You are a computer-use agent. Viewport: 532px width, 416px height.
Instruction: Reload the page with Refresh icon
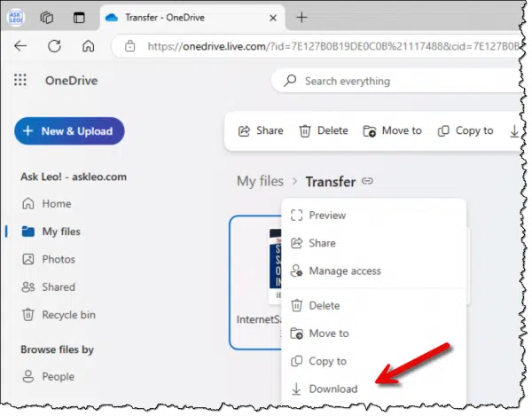click(54, 46)
